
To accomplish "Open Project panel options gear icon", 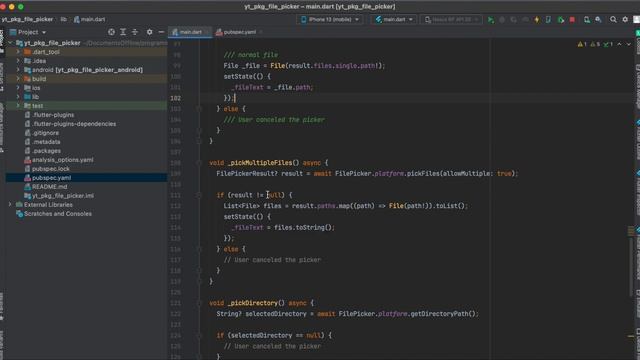I will coord(149,32).
